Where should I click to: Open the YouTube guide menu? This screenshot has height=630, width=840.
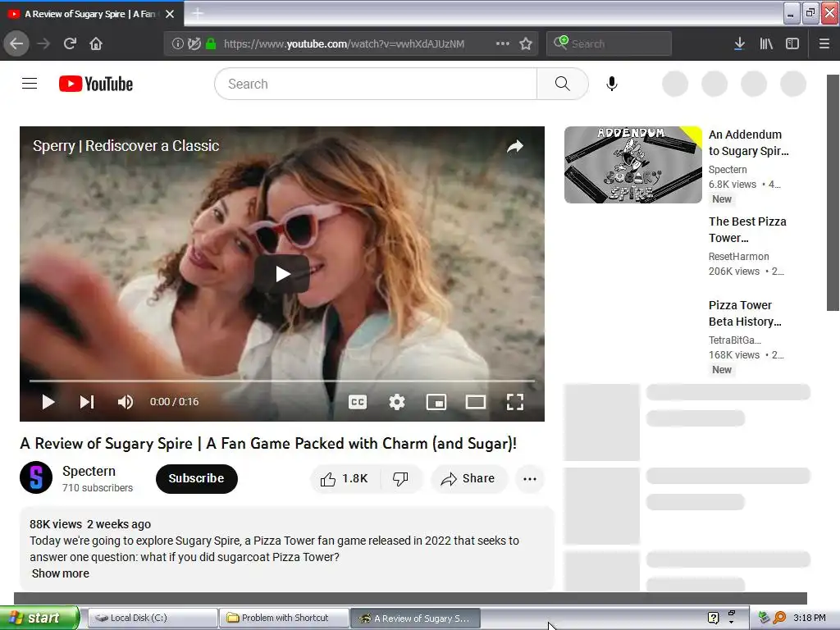[x=30, y=84]
